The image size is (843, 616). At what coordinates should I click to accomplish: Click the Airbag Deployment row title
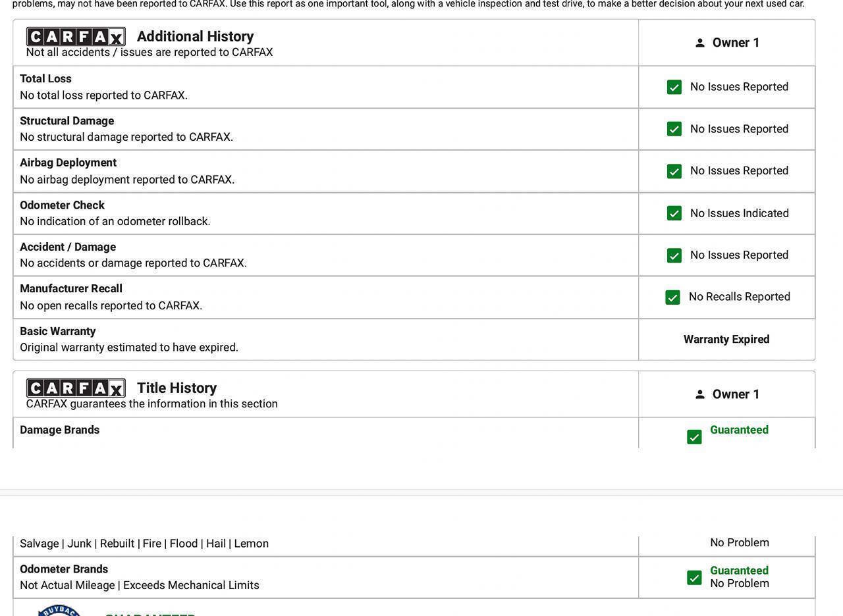pos(68,163)
